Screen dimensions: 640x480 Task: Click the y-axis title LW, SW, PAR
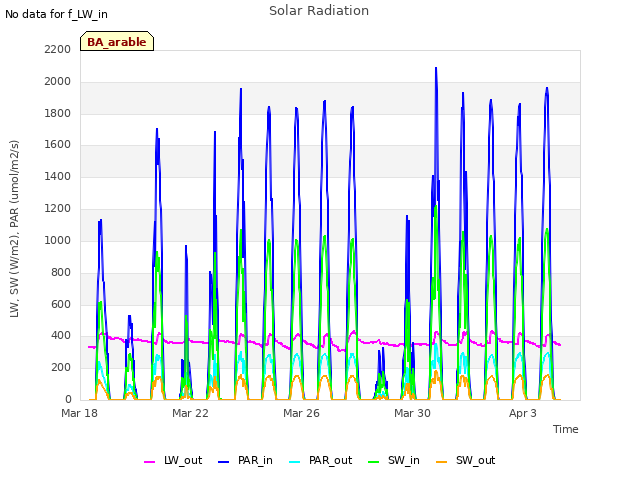pyautogui.click(x=14, y=229)
